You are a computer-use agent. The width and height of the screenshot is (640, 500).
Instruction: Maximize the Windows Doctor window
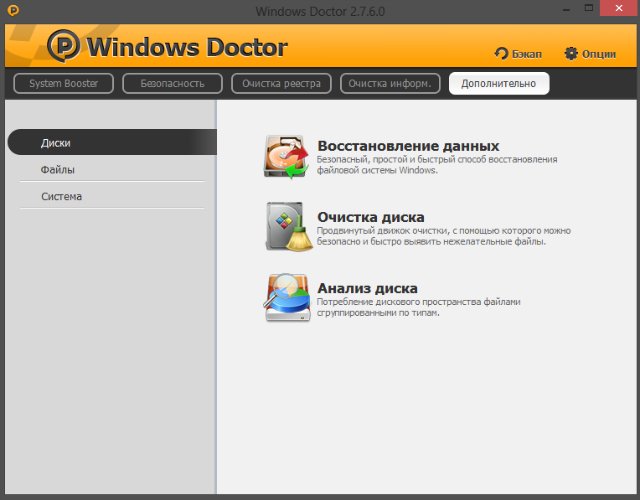pyautogui.click(x=589, y=8)
